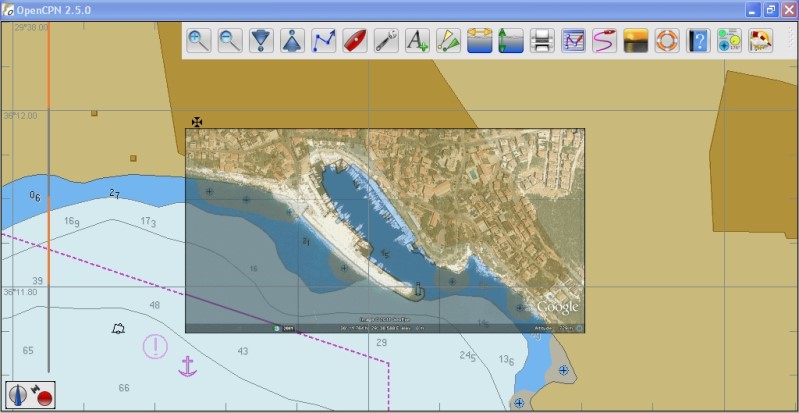The image size is (799, 413).
Task: Toggle ENC text display (A+ icon)
Action: tap(417, 40)
